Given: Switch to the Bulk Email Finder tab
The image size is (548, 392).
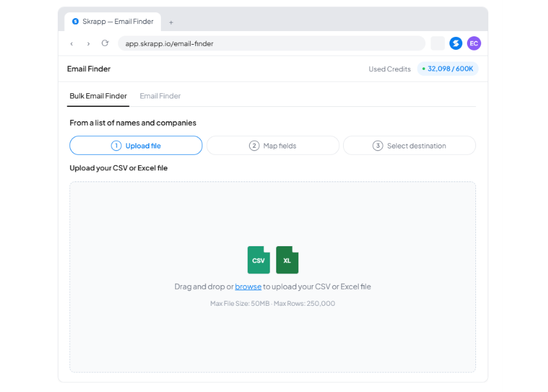Looking at the screenshot, I should click(x=98, y=96).
